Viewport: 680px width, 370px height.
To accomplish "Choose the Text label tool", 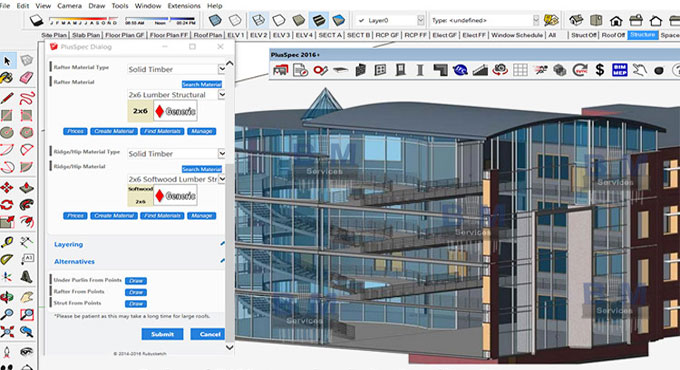I will (x=26, y=259).
